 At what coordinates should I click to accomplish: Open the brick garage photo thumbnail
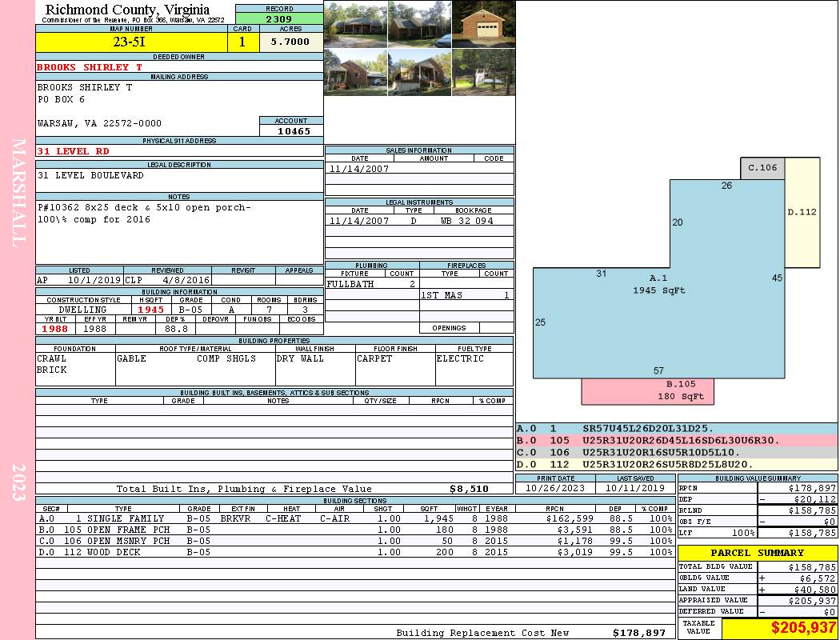pyautogui.click(x=484, y=24)
